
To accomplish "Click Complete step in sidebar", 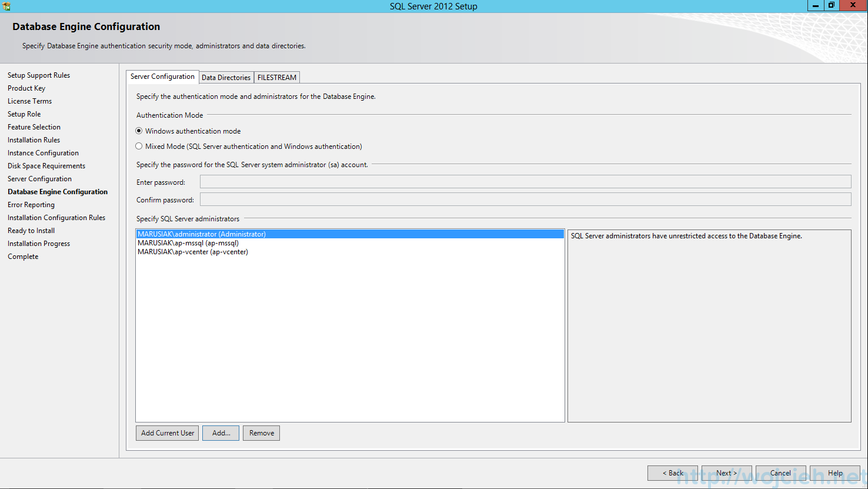I will coord(23,257).
